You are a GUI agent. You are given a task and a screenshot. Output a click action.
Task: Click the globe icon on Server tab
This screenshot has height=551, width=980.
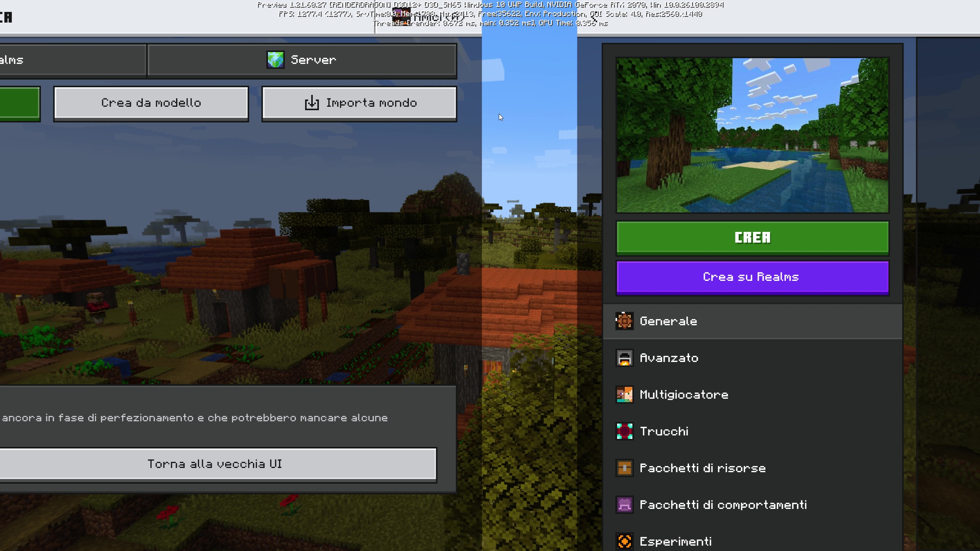tap(275, 60)
